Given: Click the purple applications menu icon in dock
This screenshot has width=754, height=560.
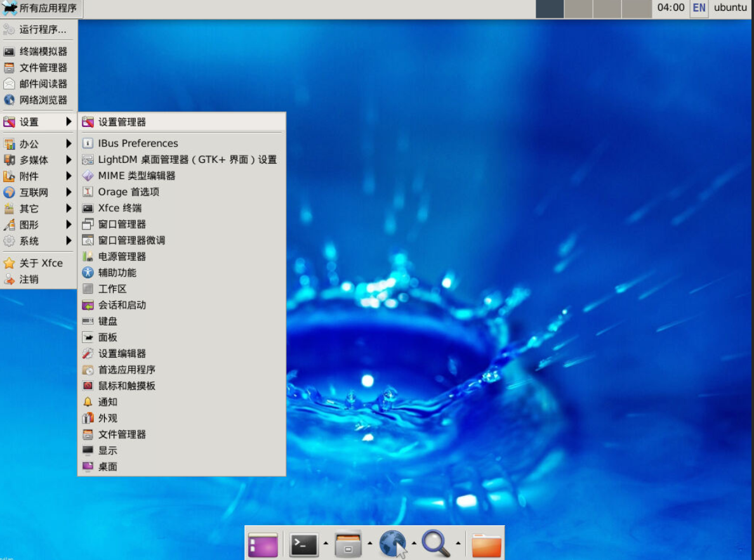Looking at the screenshot, I should pyautogui.click(x=263, y=544).
